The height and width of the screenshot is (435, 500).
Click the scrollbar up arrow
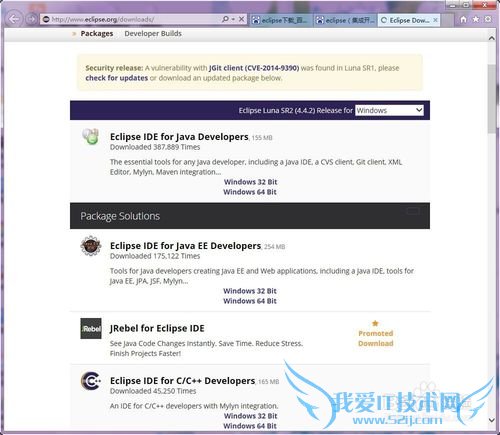tap(492, 38)
